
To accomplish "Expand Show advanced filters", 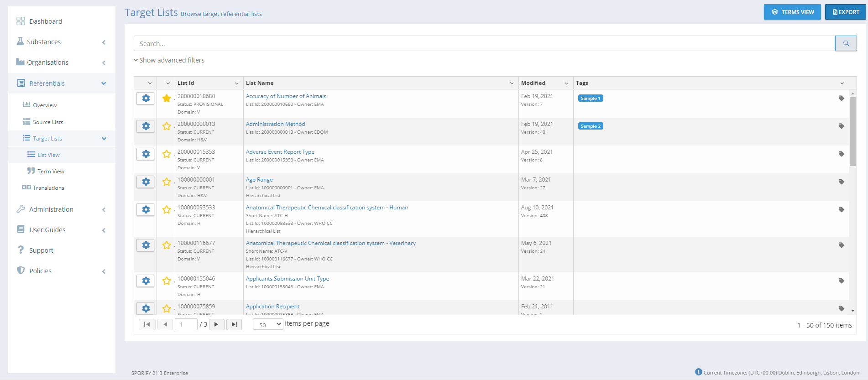I will coord(169,60).
